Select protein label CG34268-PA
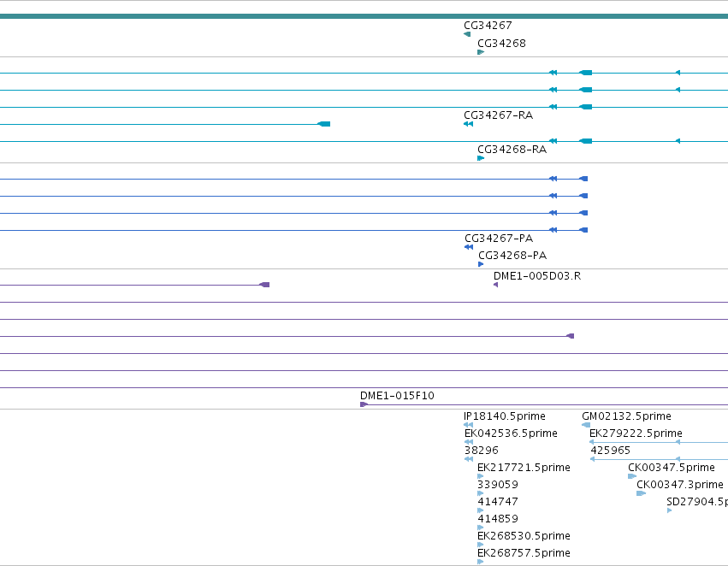The width and height of the screenshot is (728, 566). [x=512, y=256]
